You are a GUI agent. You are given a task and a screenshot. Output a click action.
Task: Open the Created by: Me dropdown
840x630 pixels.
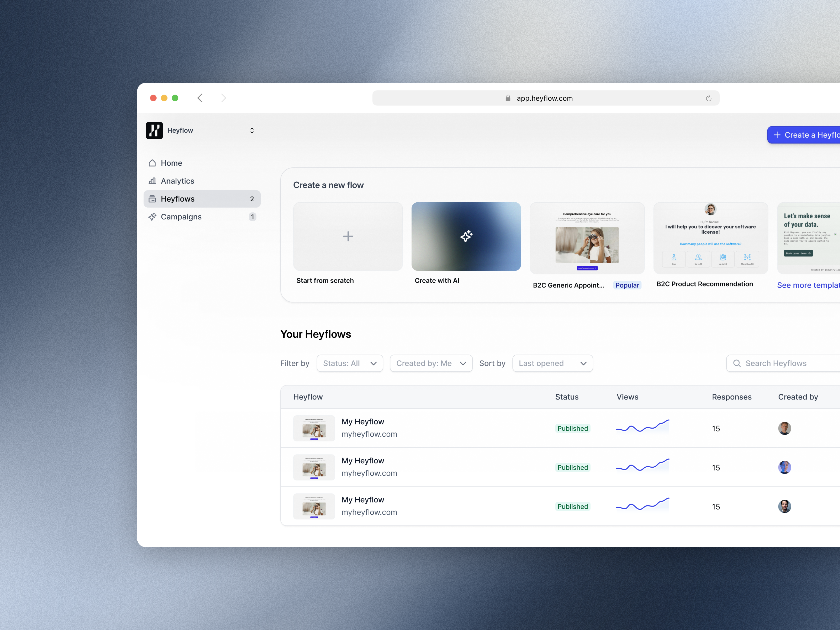(431, 363)
